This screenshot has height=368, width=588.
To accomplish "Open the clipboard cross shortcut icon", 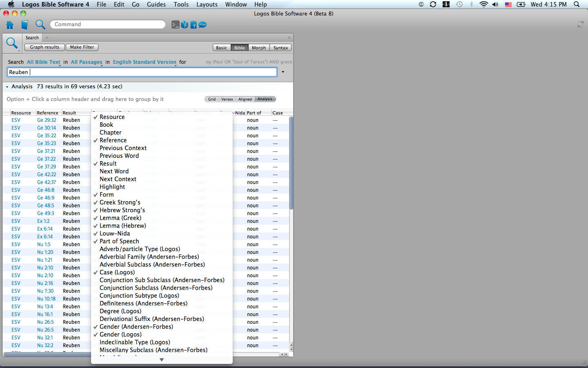I will 194,25.
